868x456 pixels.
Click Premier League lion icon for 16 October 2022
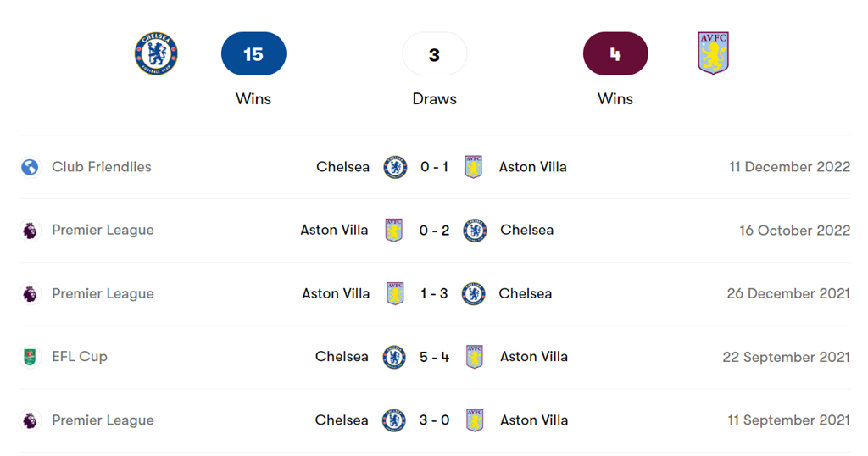(31, 231)
